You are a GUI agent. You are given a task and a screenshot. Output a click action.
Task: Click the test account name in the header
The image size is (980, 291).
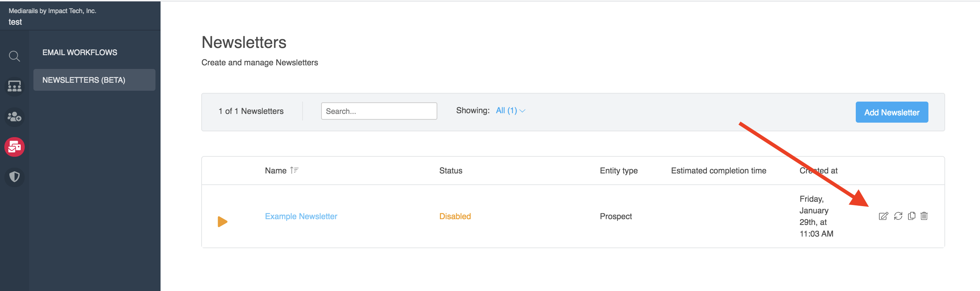click(15, 22)
